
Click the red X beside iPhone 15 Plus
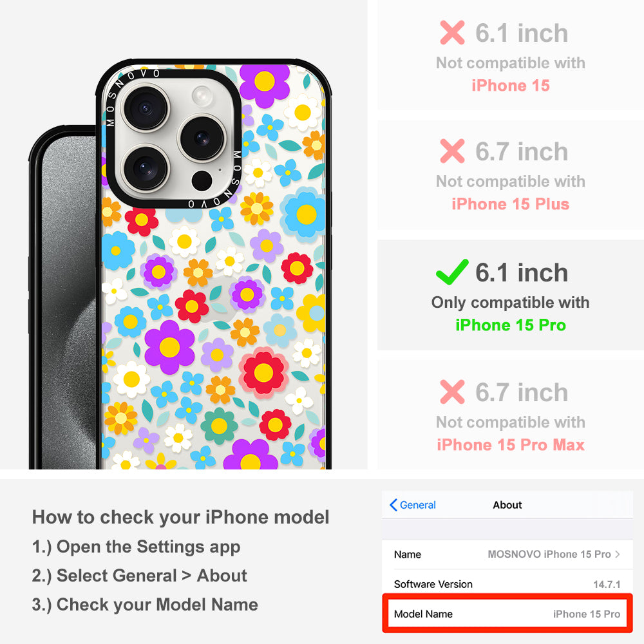(x=452, y=151)
